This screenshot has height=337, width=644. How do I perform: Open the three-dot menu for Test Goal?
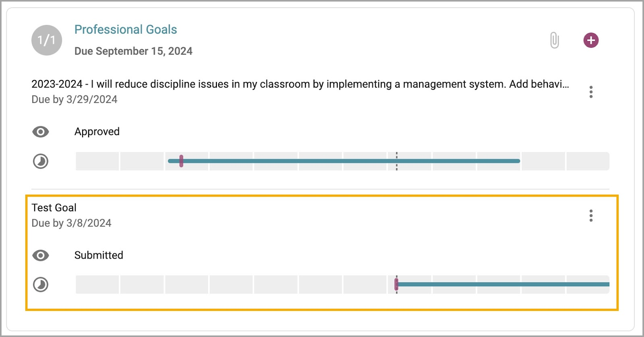(591, 216)
